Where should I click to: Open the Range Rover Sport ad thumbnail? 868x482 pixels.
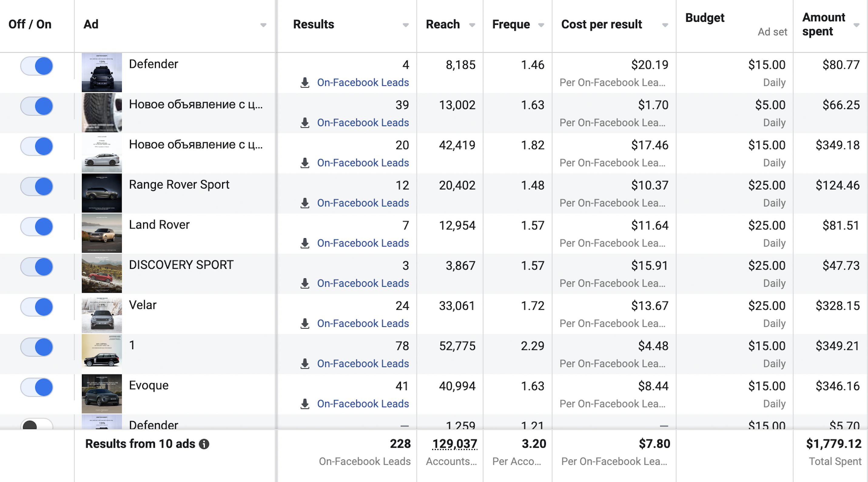pos(101,193)
